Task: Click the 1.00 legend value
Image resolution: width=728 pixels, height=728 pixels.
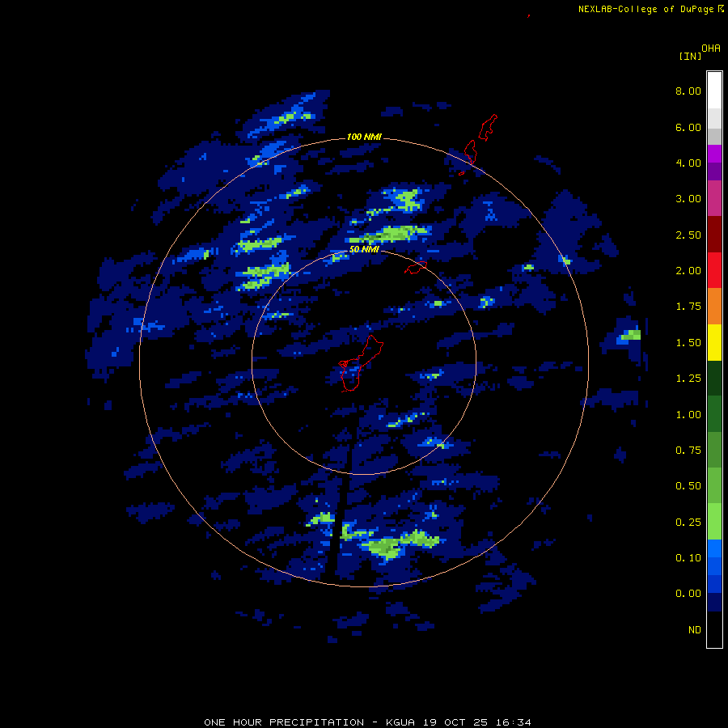Action: tap(688, 415)
